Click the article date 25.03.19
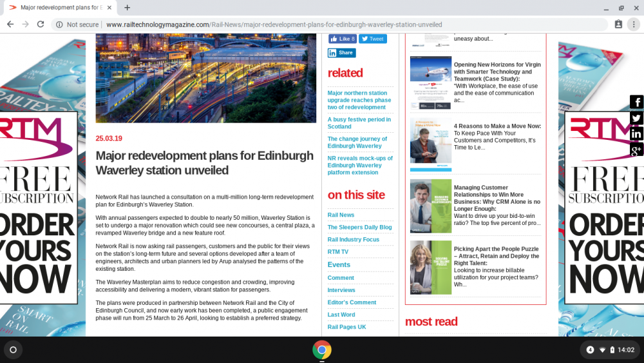 109,139
